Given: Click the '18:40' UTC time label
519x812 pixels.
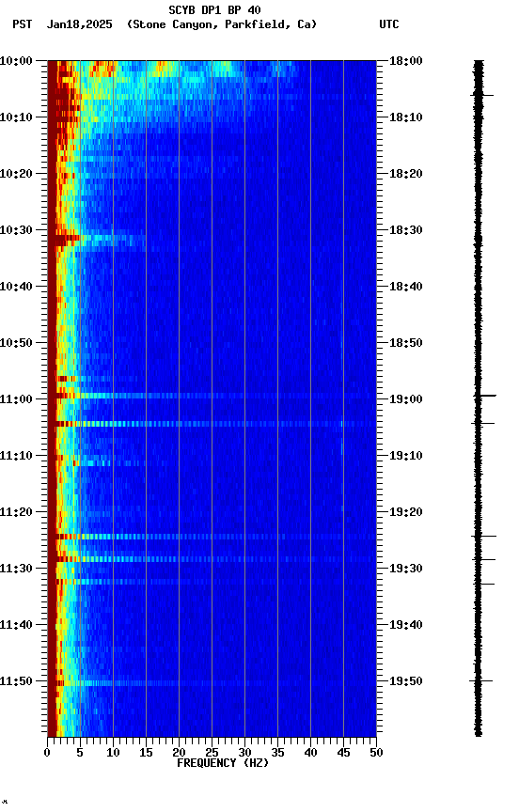Looking at the screenshot, I should [406, 287].
